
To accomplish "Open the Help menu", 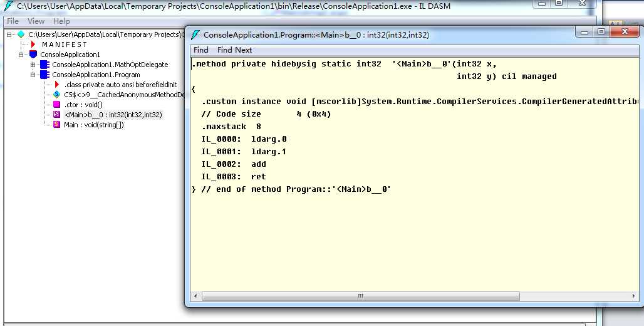I will pyautogui.click(x=61, y=21).
